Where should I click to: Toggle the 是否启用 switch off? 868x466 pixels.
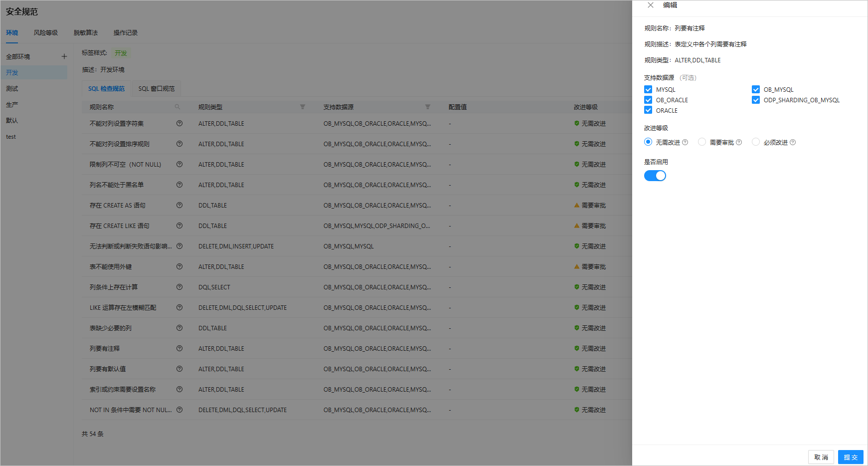[655, 176]
